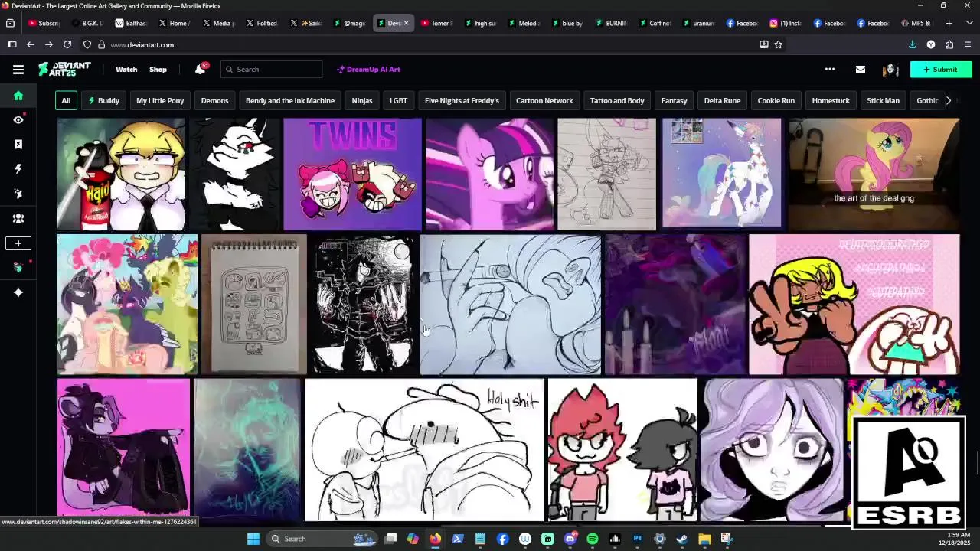
Task: Open the Firefox extensions puzzle icon
Action: 949,44
